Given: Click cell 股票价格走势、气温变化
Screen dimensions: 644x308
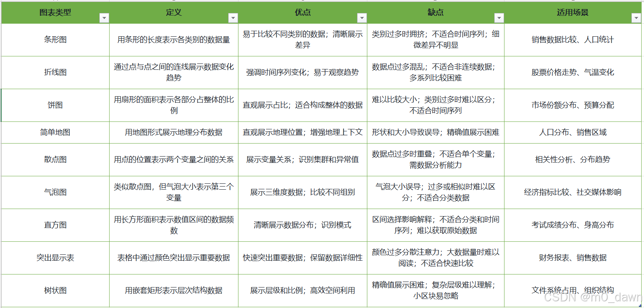Looking at the screenshot, I should click(573, 73).
